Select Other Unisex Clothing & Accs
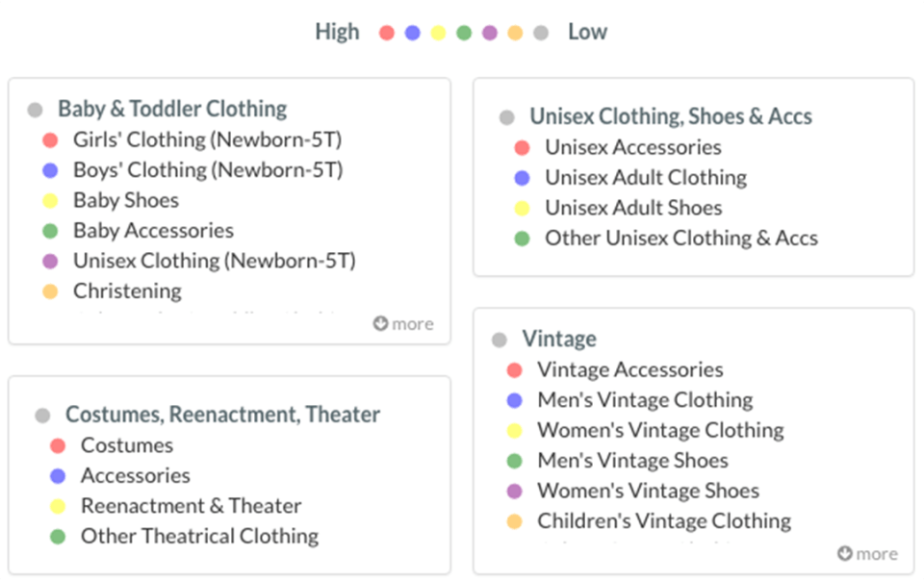This screenshot has height=581, width=924. 681,238
